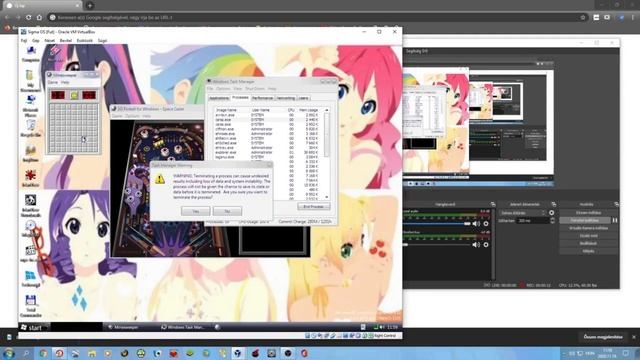Click the transition duration 300 ms field
This screenshot has height=360, width=640.
(x=533, y=220)
